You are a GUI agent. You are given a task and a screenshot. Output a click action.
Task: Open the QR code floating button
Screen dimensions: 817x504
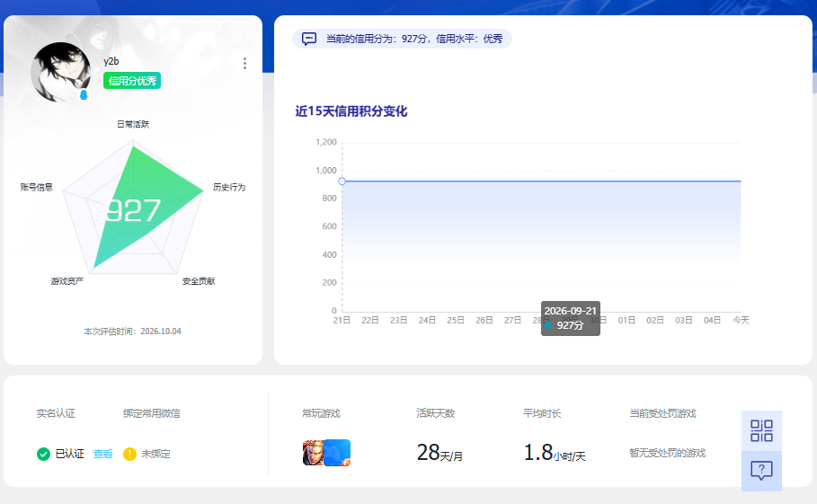(x=761, y=430)
